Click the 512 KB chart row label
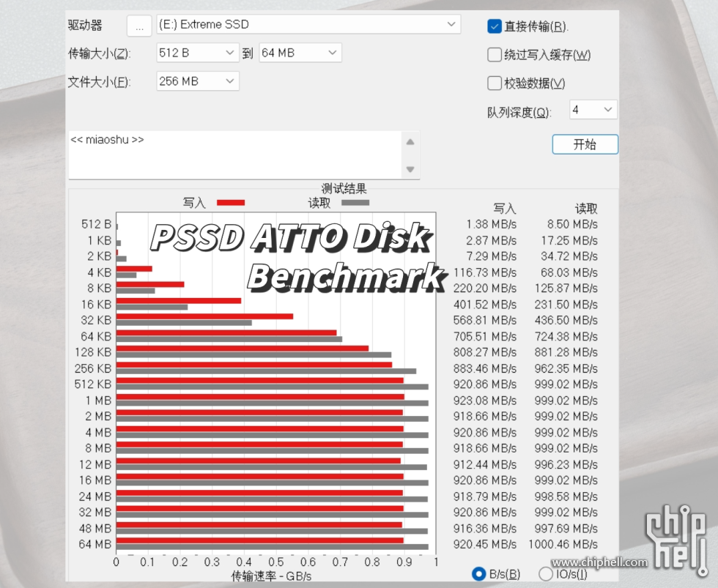Image resolution: width=718 pixels, height=588 pixels. [x=93, y=384]
